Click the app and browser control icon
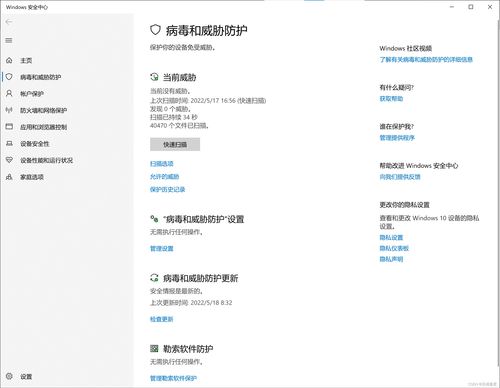The image size is (500, 388). [9, 127]
